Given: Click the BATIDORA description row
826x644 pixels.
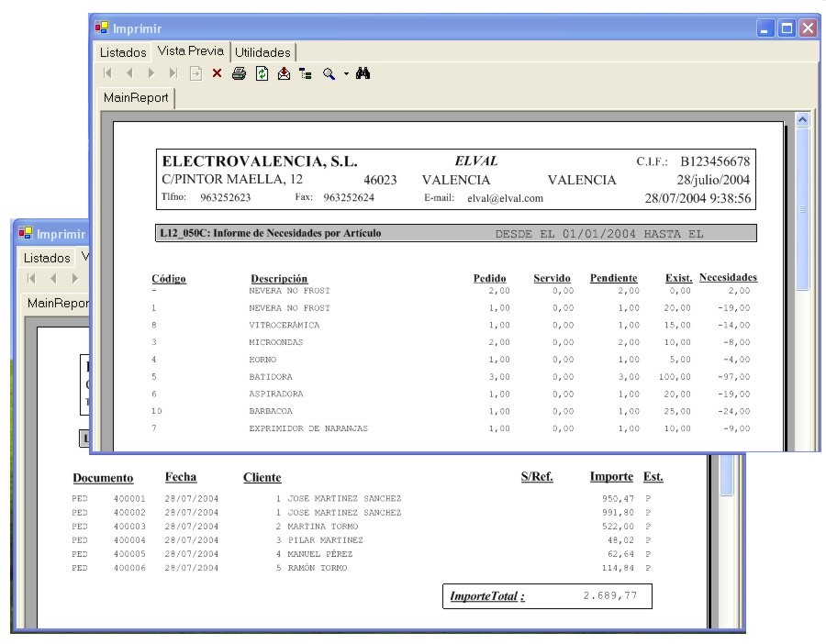Looking at the screenshot, I should (x=270, y=377).
